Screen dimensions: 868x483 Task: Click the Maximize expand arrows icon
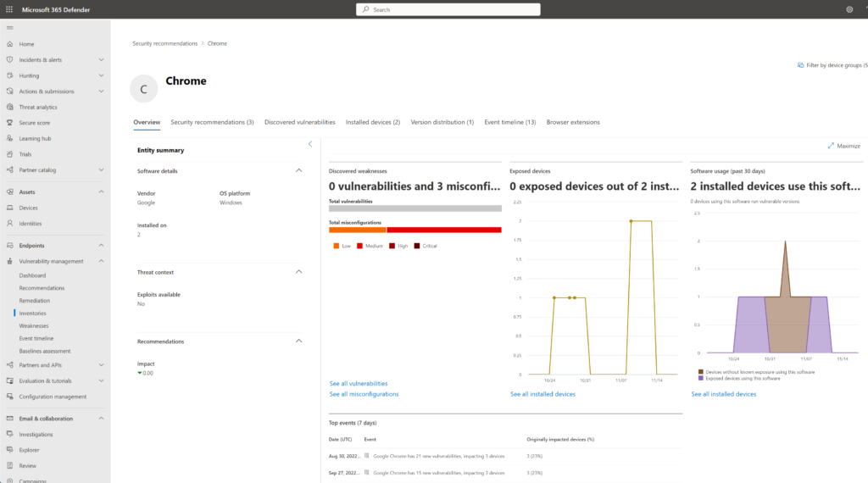click(831, 146)
